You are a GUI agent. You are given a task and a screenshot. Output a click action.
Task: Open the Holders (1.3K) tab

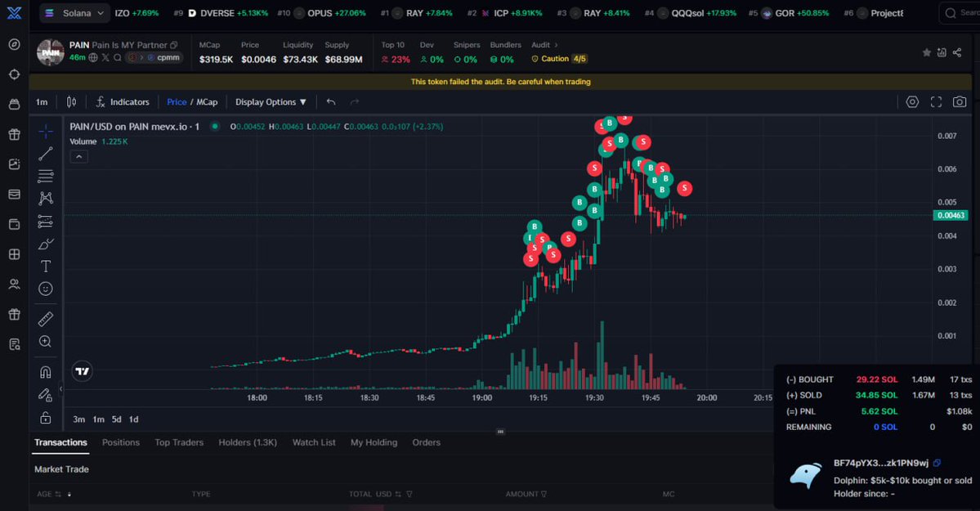coord(248,442)
